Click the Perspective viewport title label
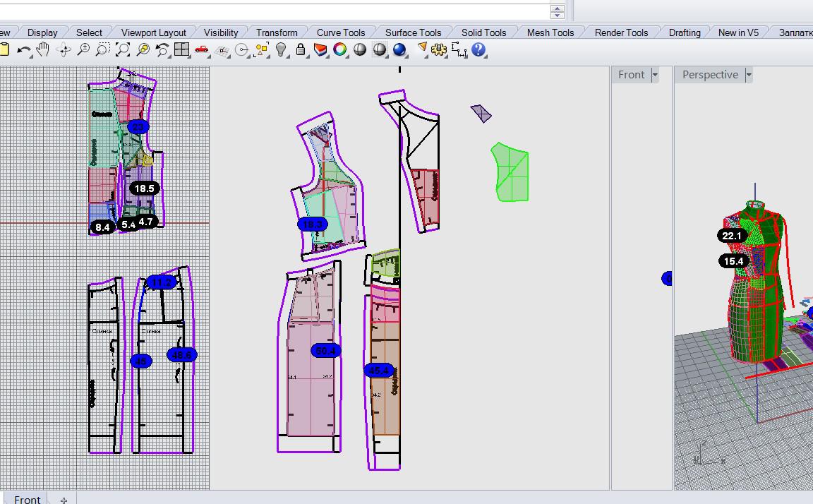The width and height of the screenshot is (813, 504). 709,75
